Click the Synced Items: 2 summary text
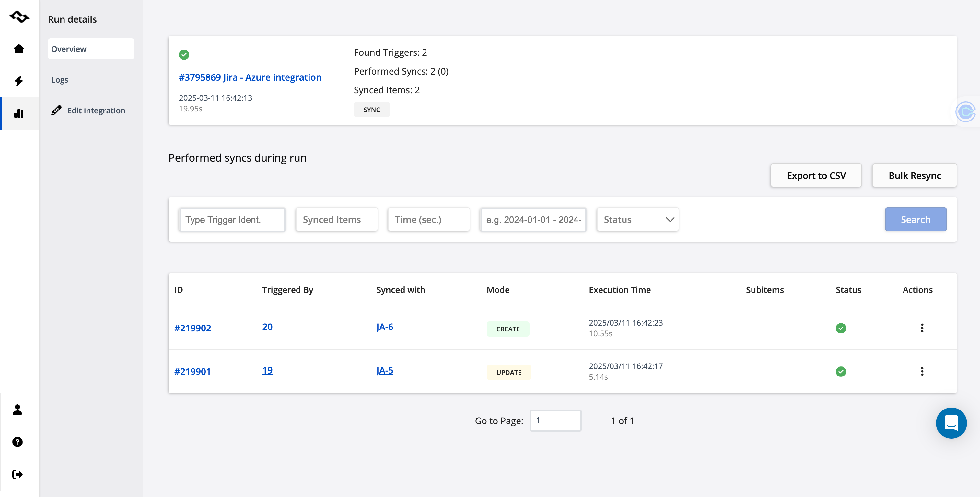This screenshot has height=497, width=980. pos(387,90)
